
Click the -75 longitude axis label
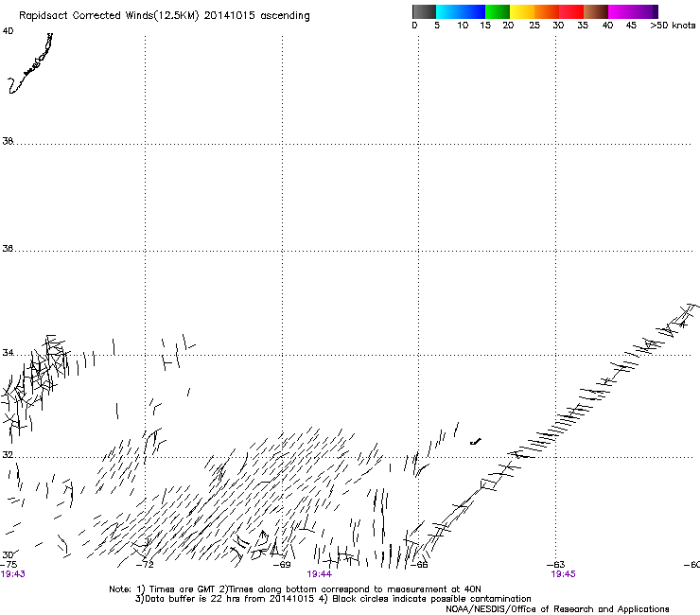pyautogui.click(x=9, y=565)
